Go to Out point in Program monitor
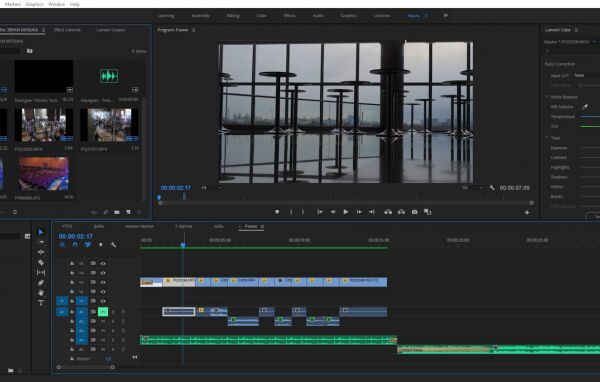 point(372,212)
